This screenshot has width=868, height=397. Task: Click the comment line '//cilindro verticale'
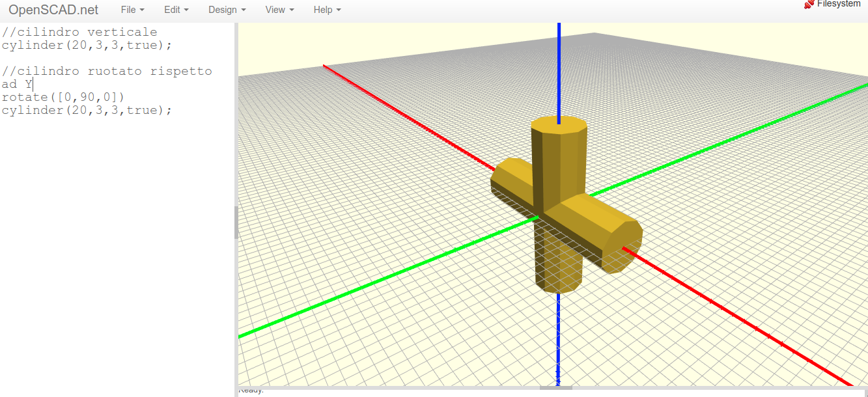click(x=79, y=32)
